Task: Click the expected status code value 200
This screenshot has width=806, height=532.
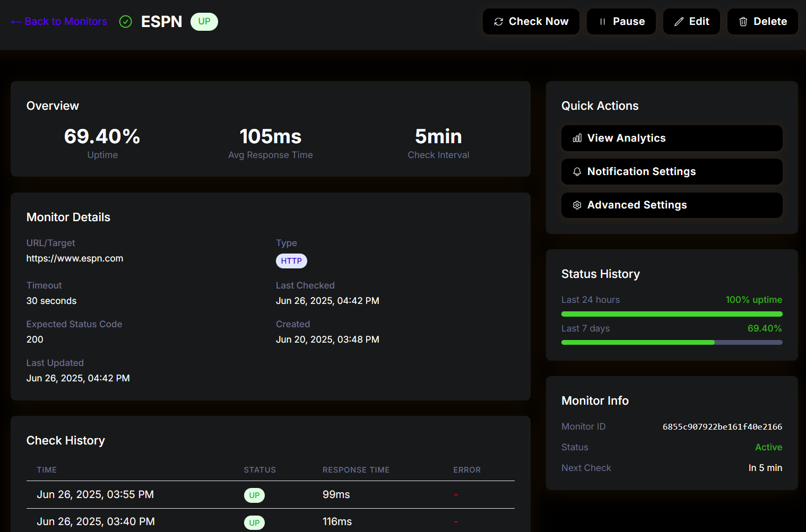Action: coord(35,339)
